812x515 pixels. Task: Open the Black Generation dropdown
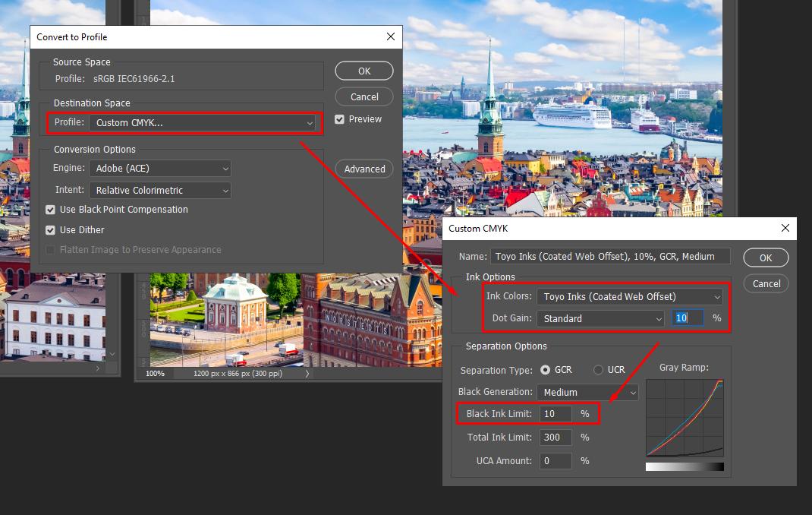click(587, 392)
